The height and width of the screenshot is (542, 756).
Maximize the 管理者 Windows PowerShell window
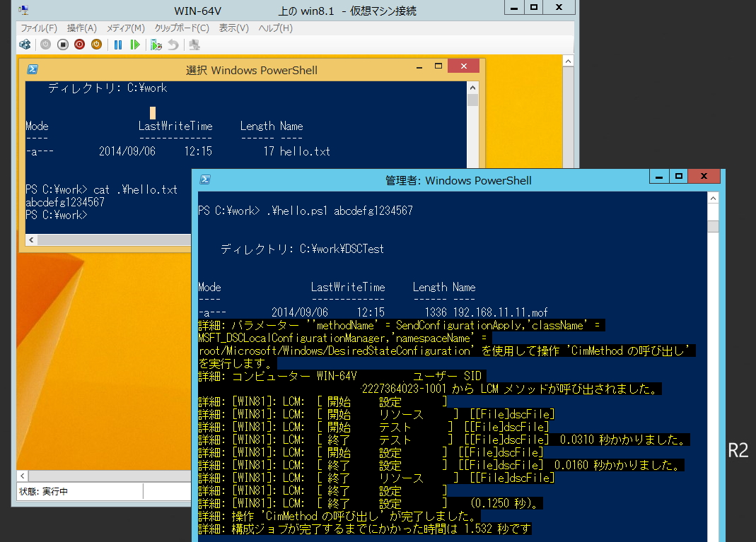678,177
